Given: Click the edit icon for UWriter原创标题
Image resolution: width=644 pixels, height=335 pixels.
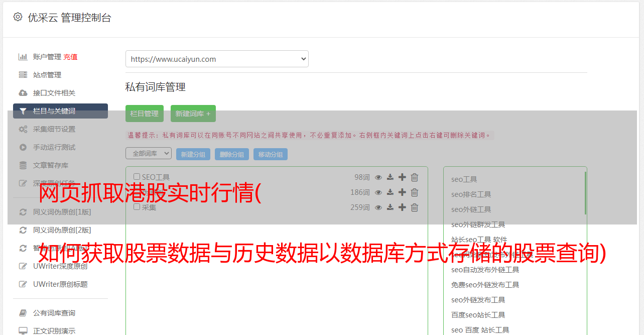Looking at the screenshot, I should (23, 284).
